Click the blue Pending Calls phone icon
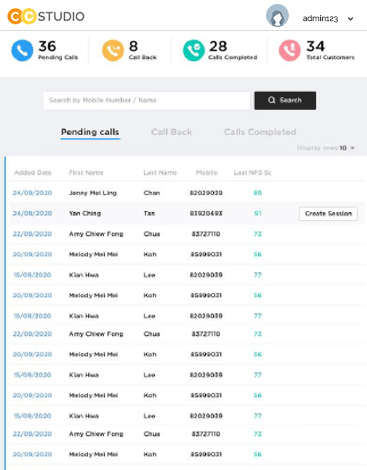Image resolution: width=367 pixels, height=470 pixels. click(x=22, y=50)
